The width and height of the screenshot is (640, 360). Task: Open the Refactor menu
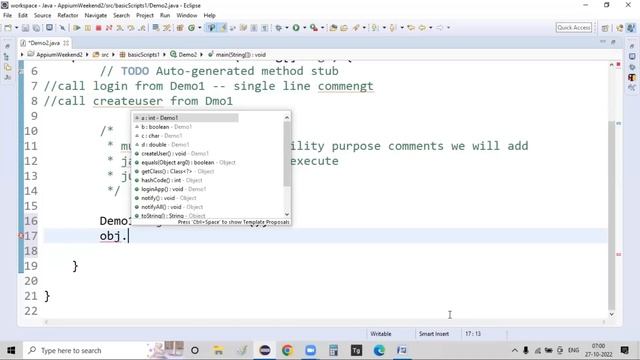[68, 16]
